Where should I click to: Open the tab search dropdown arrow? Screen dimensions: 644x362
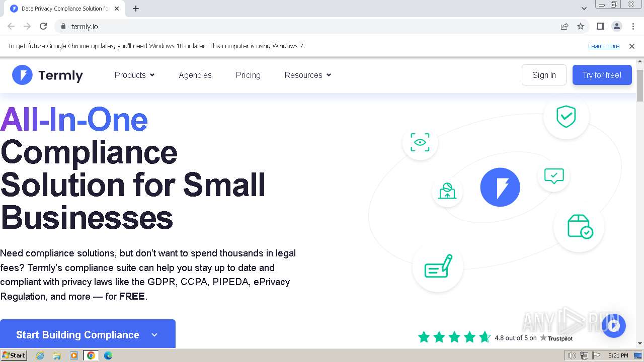[584, 9]
